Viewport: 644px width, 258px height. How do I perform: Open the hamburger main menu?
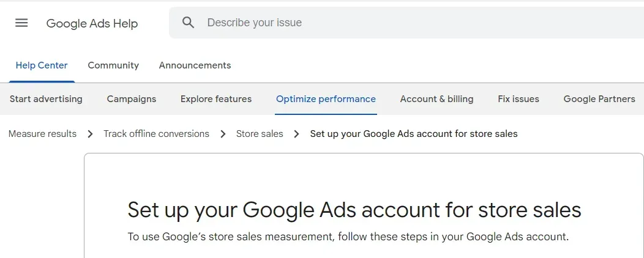(x=21, y=23)
